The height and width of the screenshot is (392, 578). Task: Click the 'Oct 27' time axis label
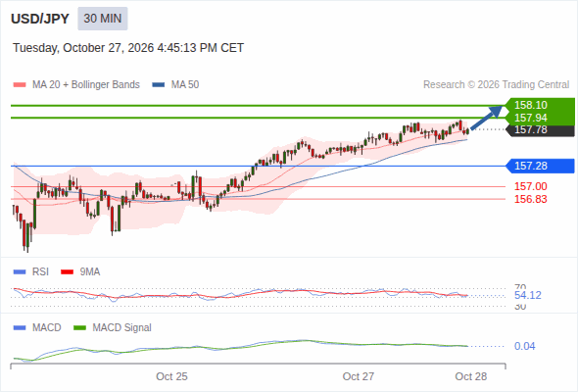coord(359,376)
